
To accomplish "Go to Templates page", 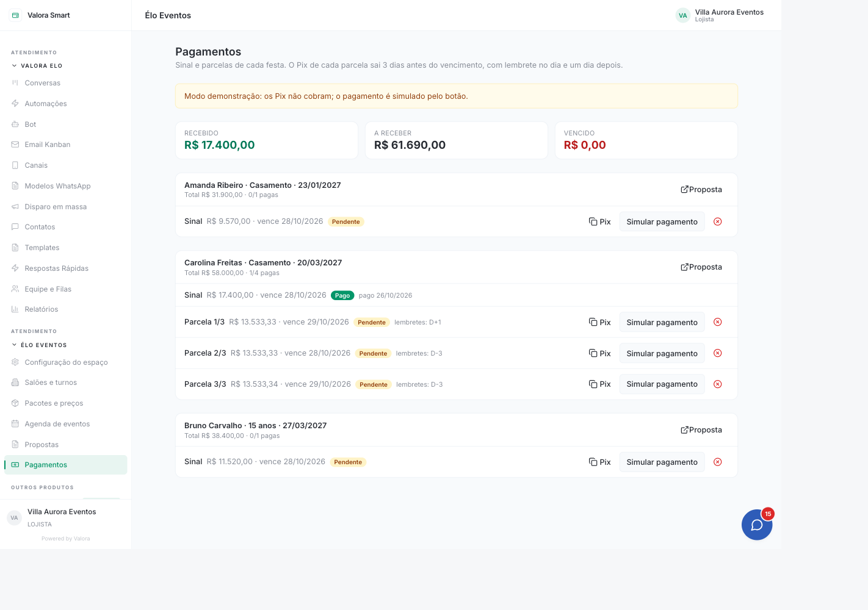I will pos(66,248).
